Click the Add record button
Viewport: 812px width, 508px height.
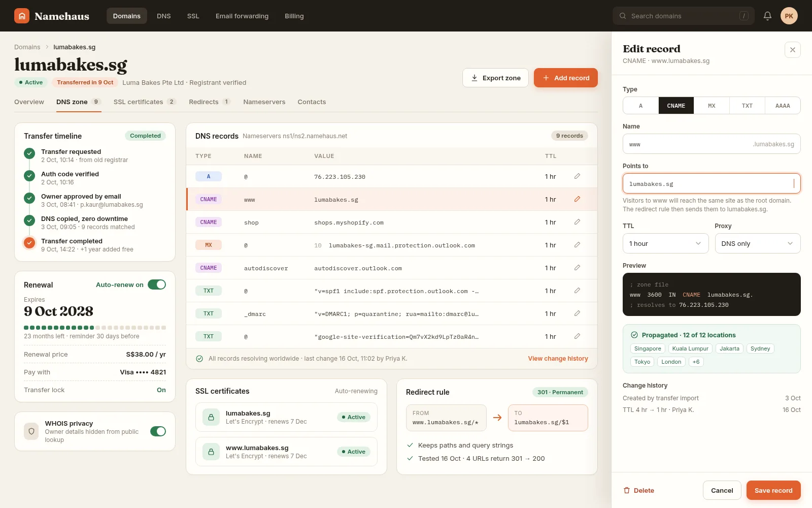pyautogui.click(x=565, y=78)
